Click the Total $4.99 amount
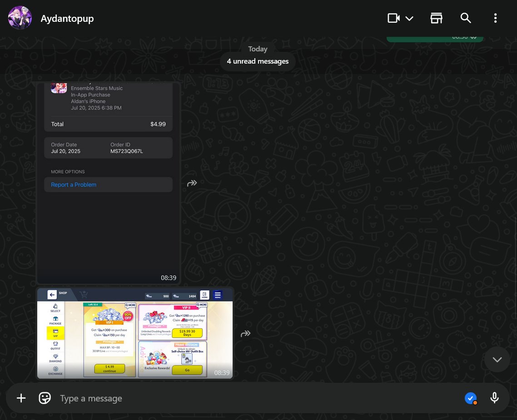 pos(158,124)
